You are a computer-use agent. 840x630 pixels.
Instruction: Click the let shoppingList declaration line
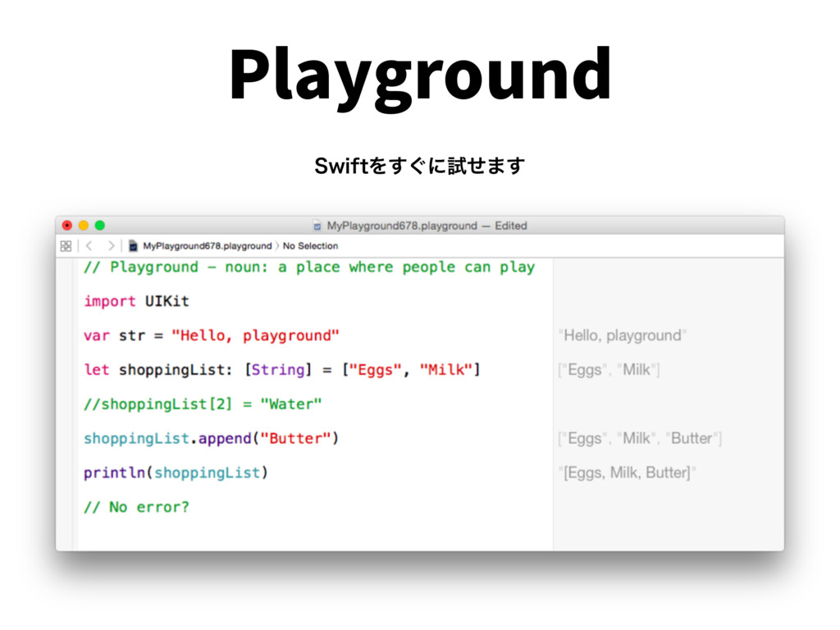point(282,370)
